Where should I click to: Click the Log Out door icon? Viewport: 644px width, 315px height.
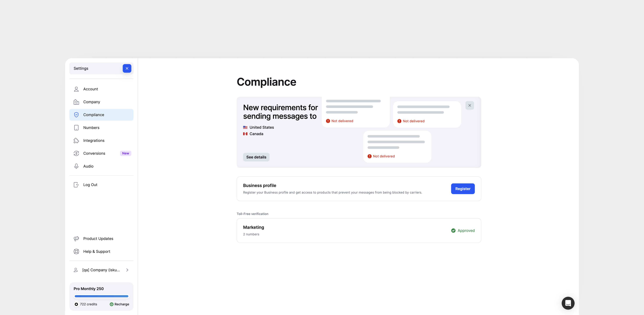76,185
